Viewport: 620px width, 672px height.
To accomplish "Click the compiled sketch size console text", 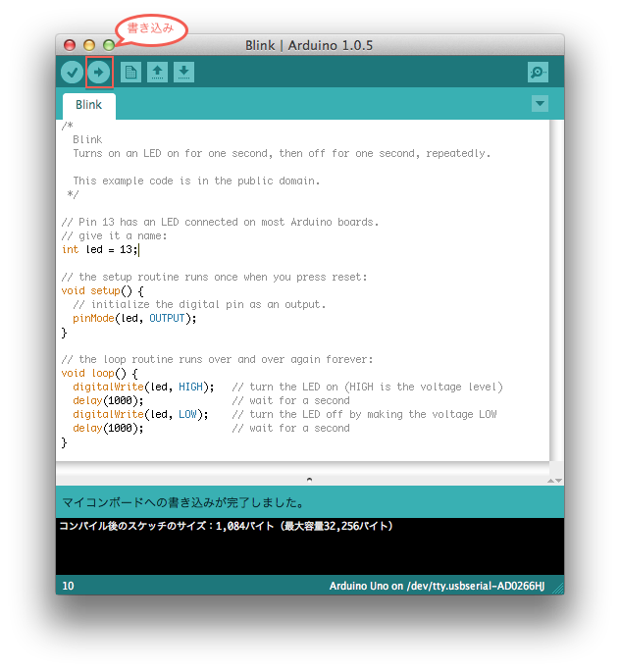I will [225, 527].
